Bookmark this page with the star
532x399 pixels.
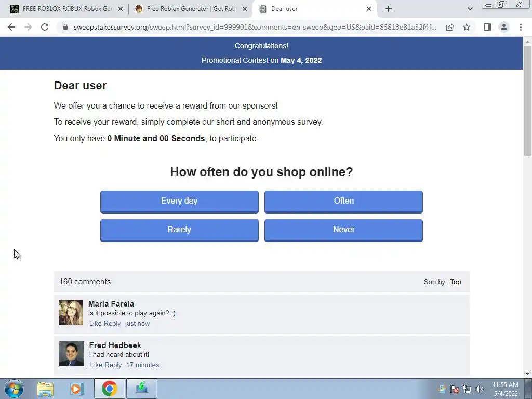[x=467, y=27]
